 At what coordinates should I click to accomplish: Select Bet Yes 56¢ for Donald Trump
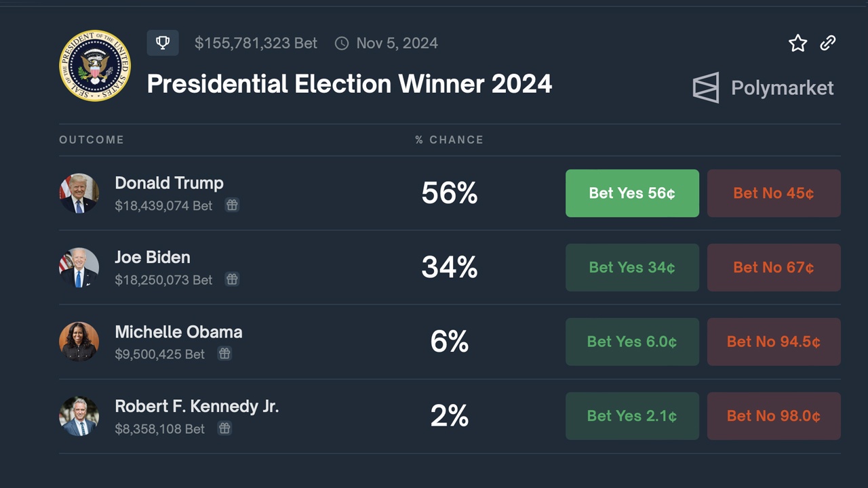(632, 193)
